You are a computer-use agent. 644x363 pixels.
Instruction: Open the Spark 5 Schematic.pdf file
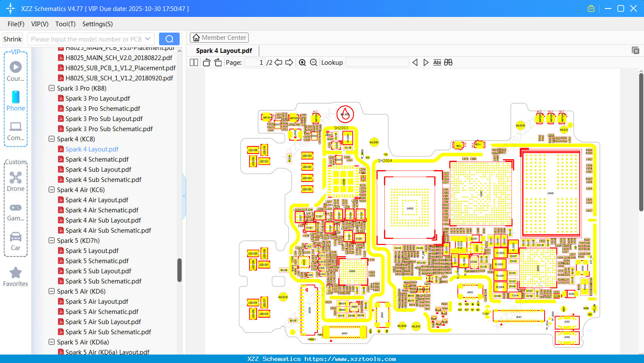(x=98, y=261)
